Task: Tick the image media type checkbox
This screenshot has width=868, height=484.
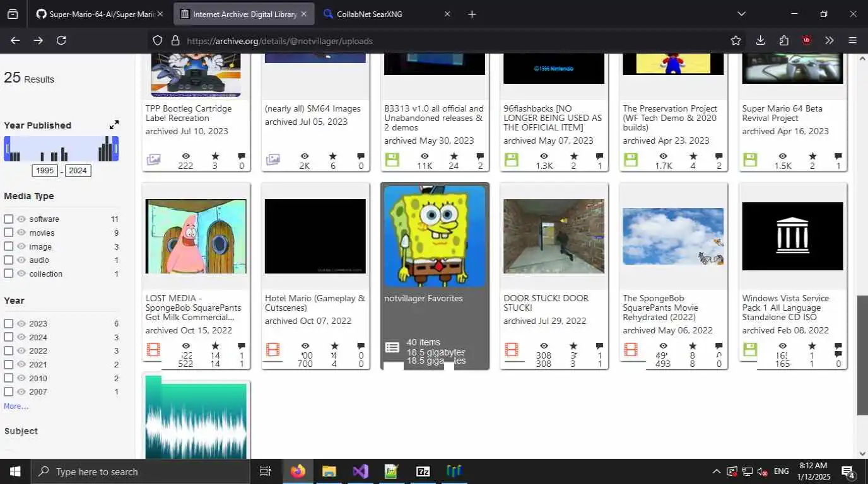Action: 9,246
